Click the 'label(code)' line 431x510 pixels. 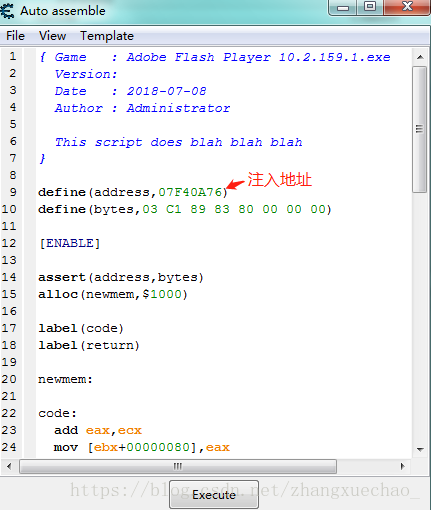click(x=81, y=328)
